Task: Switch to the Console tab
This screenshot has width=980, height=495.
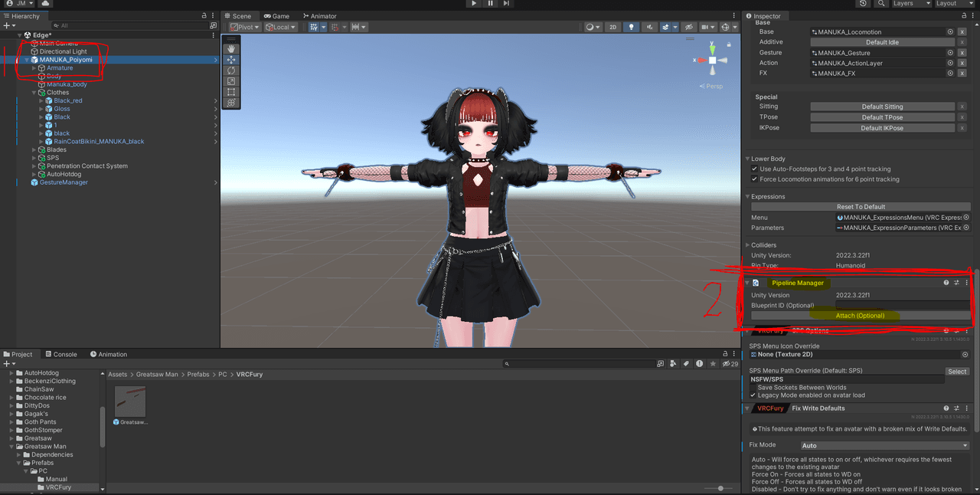Action: [60, 355]
